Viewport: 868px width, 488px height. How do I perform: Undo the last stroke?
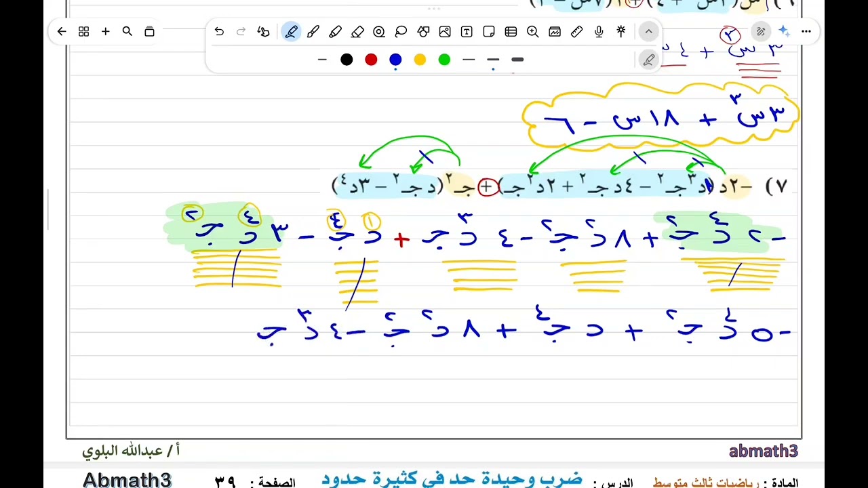[219, 31]
